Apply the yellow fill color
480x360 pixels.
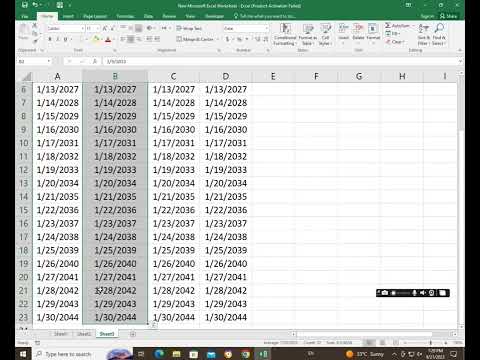[x=96, y=39]
